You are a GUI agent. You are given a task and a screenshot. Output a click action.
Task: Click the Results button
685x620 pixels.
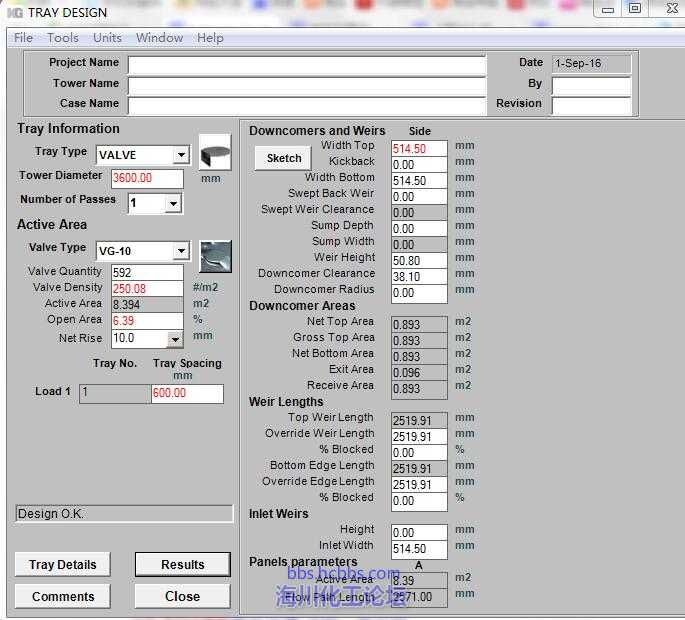click(x=183, y=565)
